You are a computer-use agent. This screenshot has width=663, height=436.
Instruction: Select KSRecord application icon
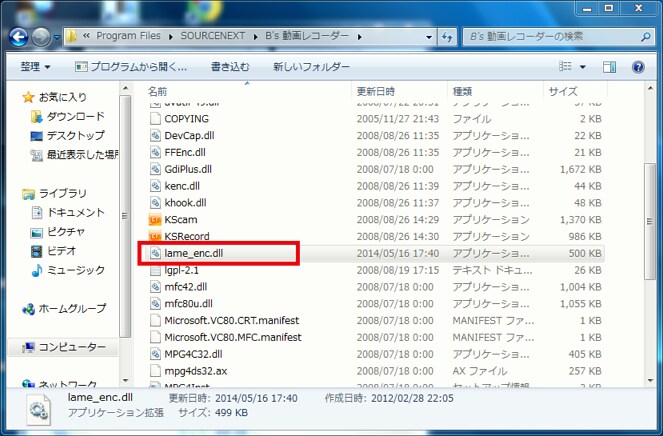(155, 236)
